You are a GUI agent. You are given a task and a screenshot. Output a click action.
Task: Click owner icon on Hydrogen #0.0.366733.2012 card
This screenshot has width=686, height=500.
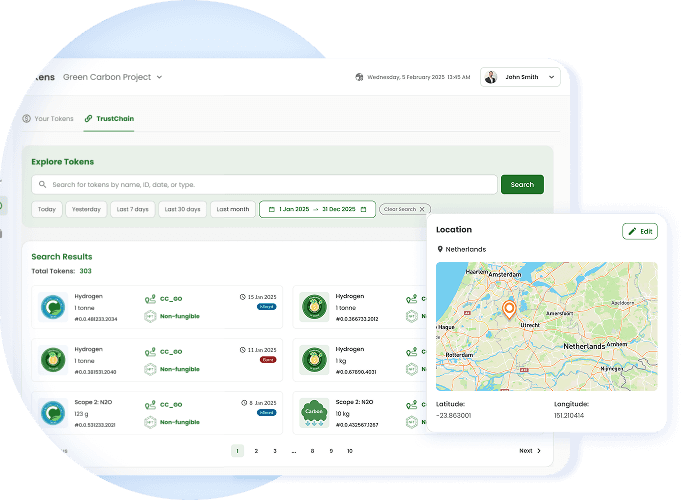point(411,299)
